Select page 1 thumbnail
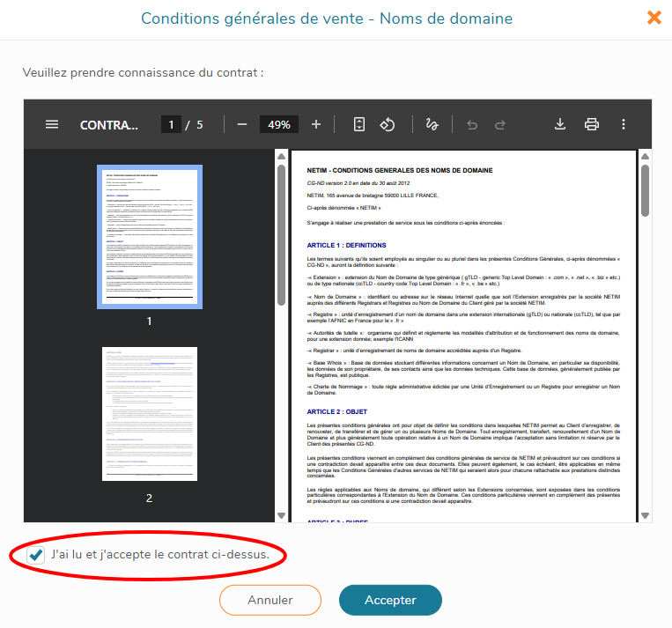Screen dimensions: 672x628 (149, 236)
